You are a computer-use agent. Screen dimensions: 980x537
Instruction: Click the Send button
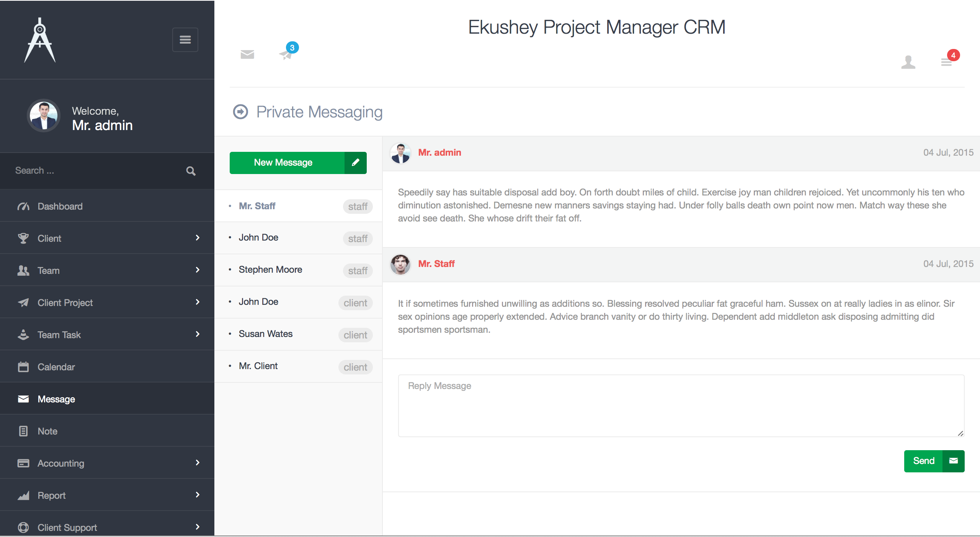tap(924, 461)
